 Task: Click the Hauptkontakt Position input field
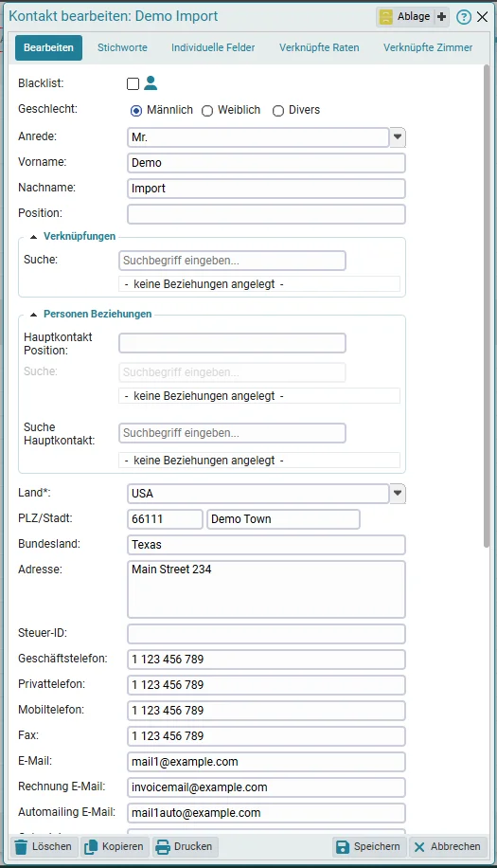coord(232,343)
